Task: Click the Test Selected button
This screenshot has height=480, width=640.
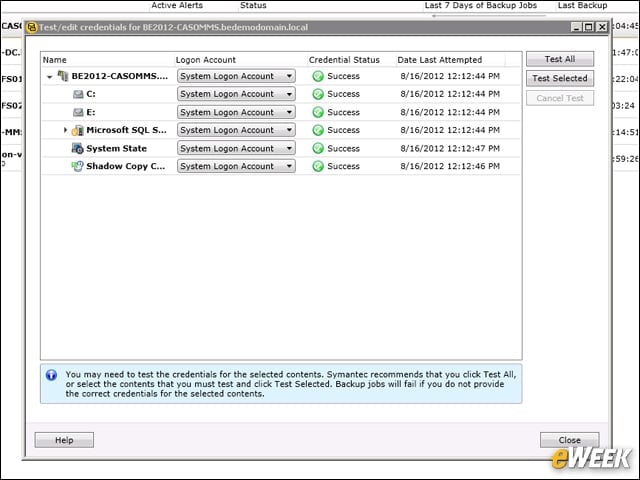Action: tap(560, 78)
